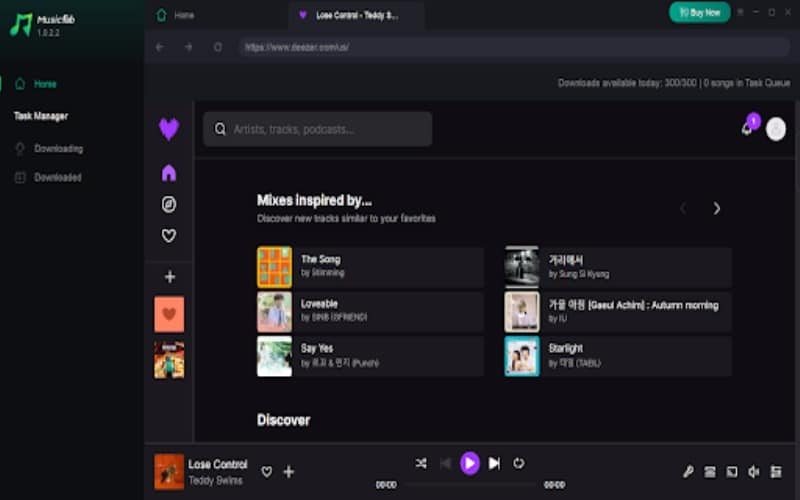Open the notifications bell icon
This screenshot has width=800, height=500.
[746, 129]
